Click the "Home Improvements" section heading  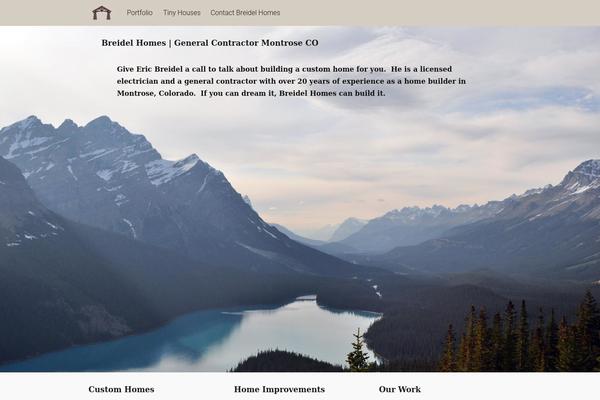pyautogui.click(x=279, y=389)
